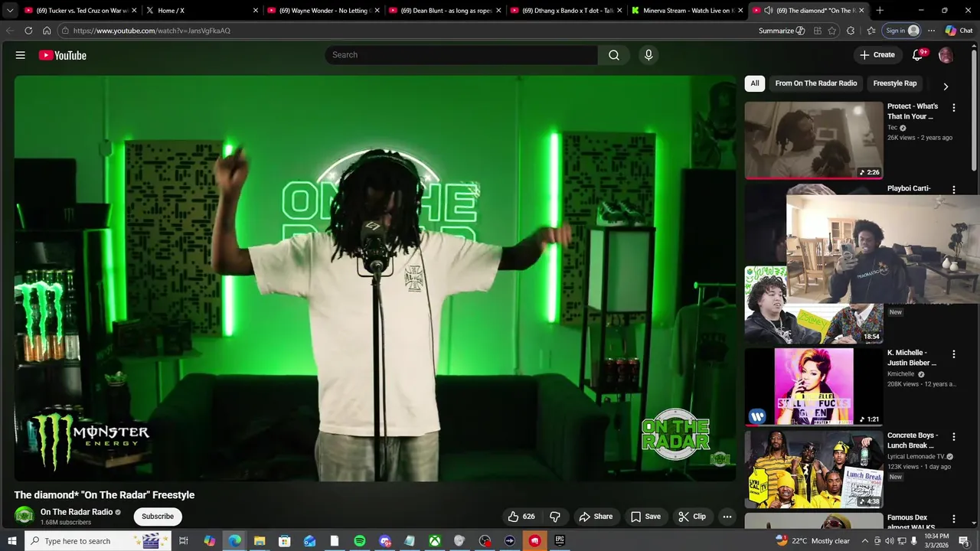Save the video to a playlist
Image resolution: width=980 pixels, height=551 pixels.
(645, 517)
